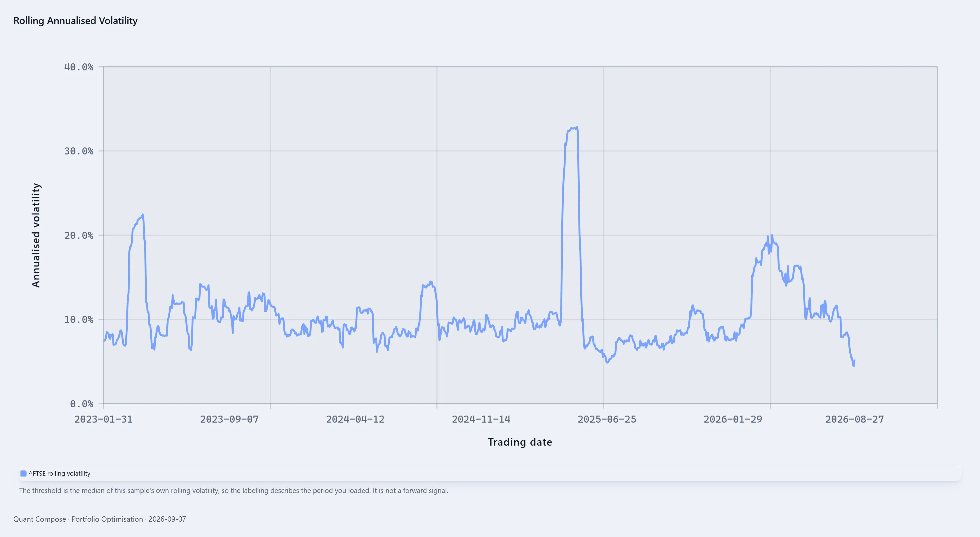Click the final data point of the line
The width and height of the screenshot is (980, 537).
854,361
